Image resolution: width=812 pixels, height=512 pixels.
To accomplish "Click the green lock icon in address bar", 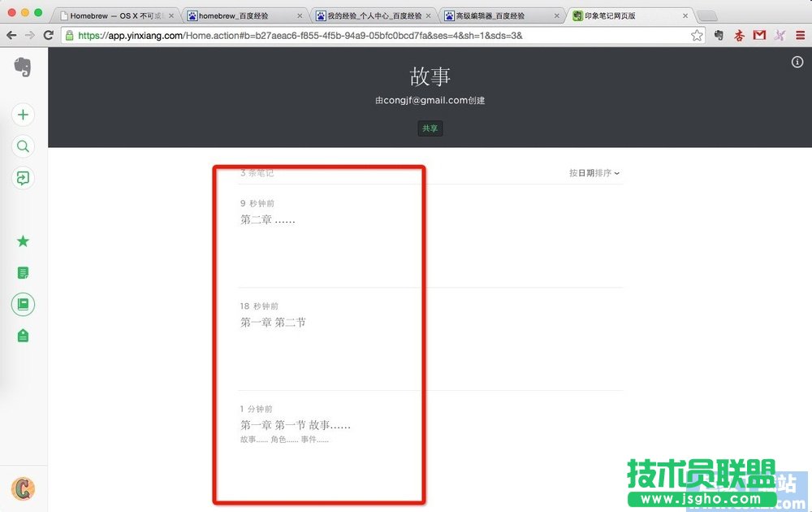I will click(x=69, y=35).
